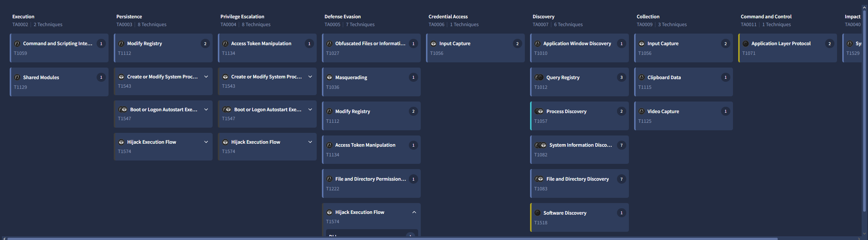This screenshot has width=868, height=240.
Task: Expand Create or Modify System Process under Persistence
Action: click(x=206, y=77)
